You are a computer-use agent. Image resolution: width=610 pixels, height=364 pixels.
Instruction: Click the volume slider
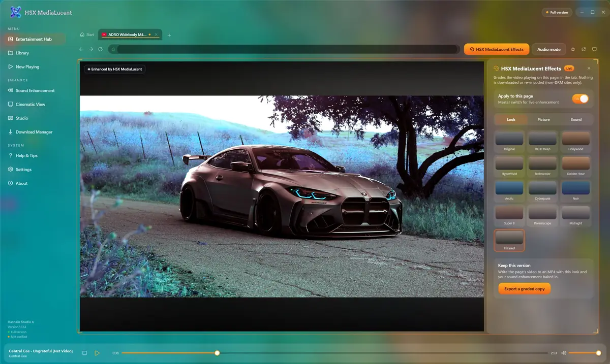(585, 353)
